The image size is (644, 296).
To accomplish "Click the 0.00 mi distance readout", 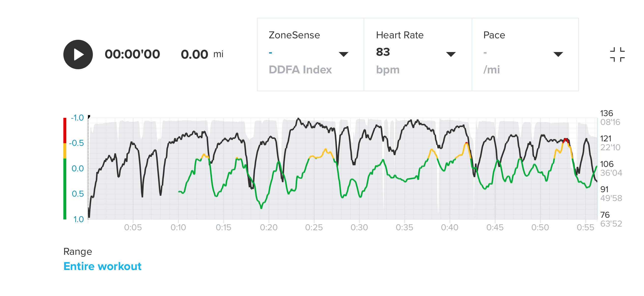I will (202, 54).
